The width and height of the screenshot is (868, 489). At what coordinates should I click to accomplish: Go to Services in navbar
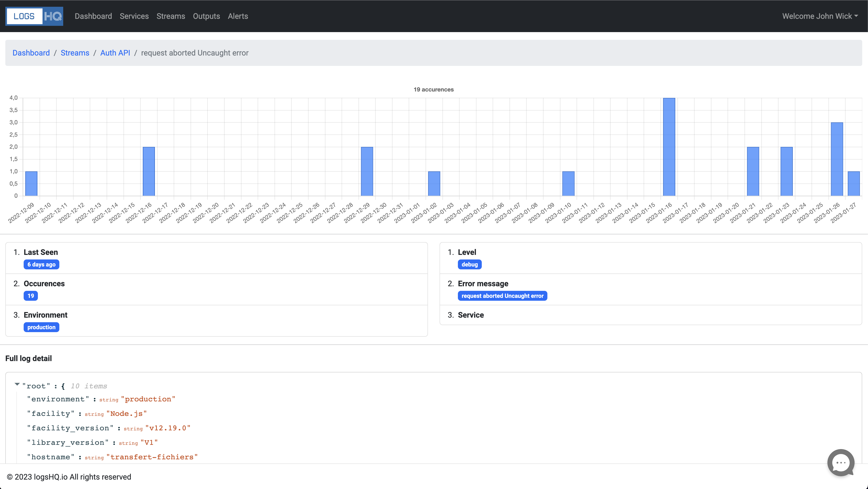click(x=134, y=16)
